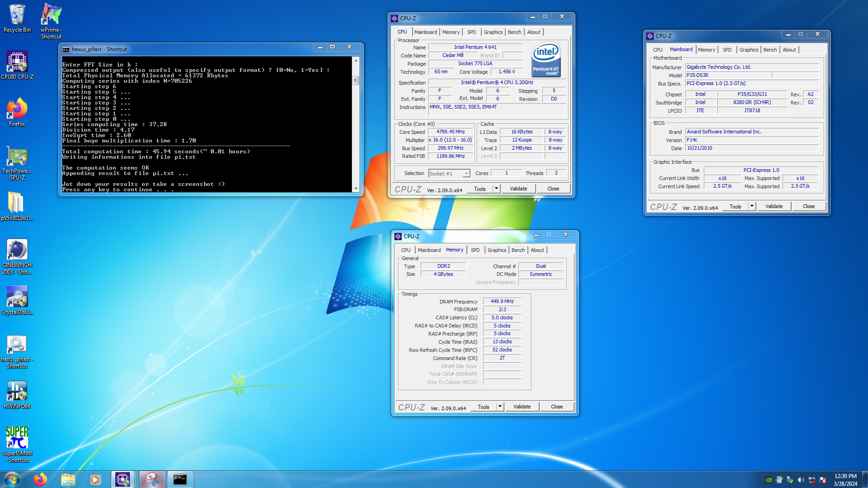This screenshot has height=488, width=868.
Task: Click the console vertical scrollbar thumb
Action: pyautogui.click(x=356, y=81)
